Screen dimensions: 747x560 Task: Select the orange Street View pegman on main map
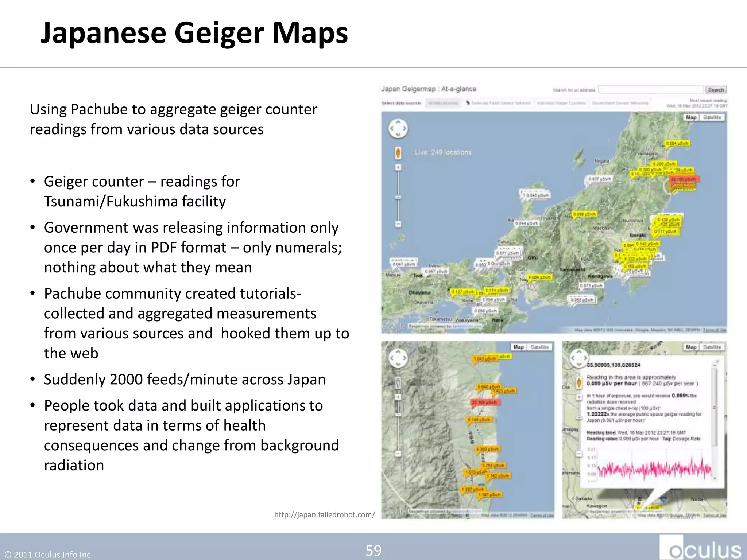point(398,153)
